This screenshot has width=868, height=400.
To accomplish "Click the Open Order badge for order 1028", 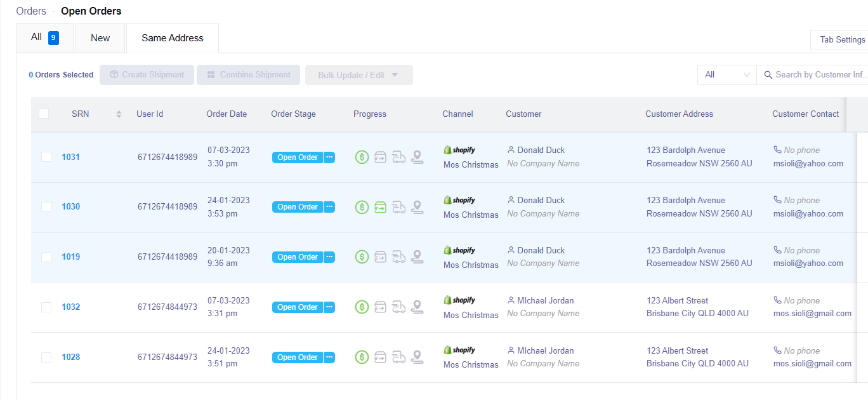I will pos(298,357).
